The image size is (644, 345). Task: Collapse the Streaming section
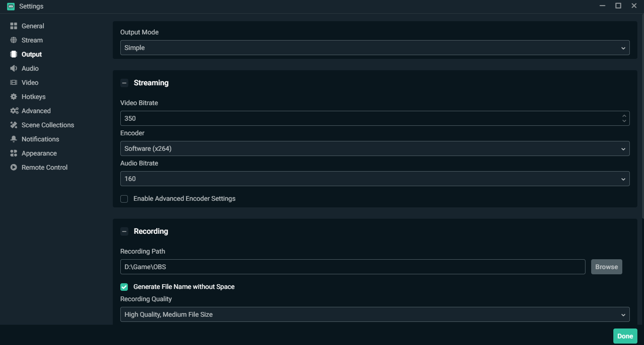tap(124, 82)
